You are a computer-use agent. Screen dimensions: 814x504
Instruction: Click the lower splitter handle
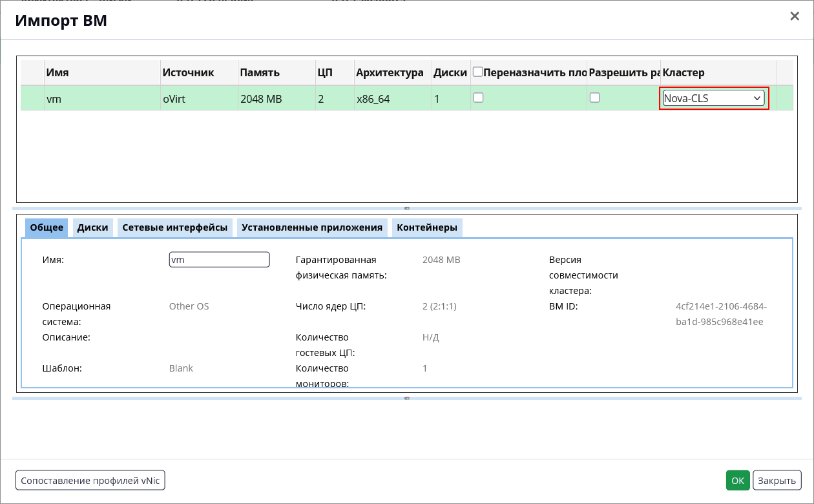pyautogui.click(x=407, y=398)
